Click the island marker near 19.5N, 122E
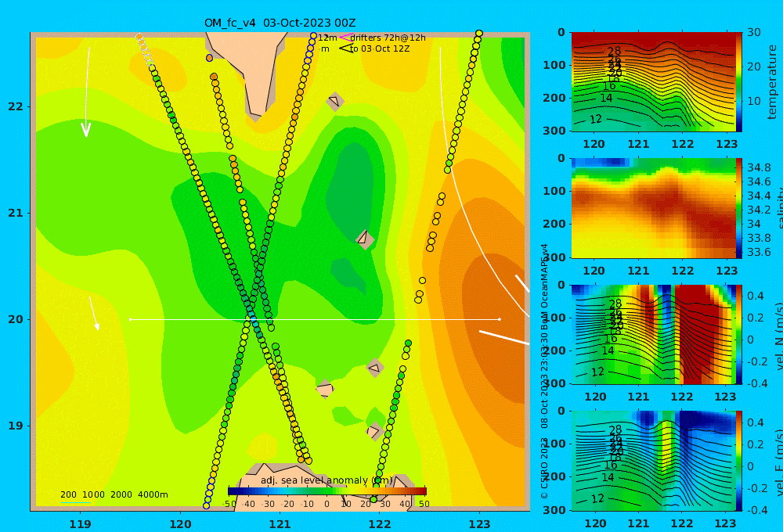The width and height of the screenshot is (783, 532). pos(374,368)
